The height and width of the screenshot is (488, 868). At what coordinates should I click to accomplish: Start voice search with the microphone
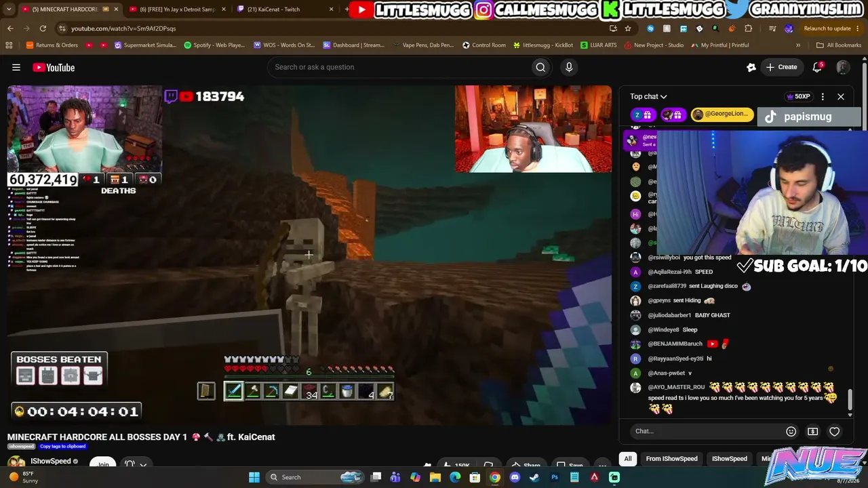click(569, 67)
